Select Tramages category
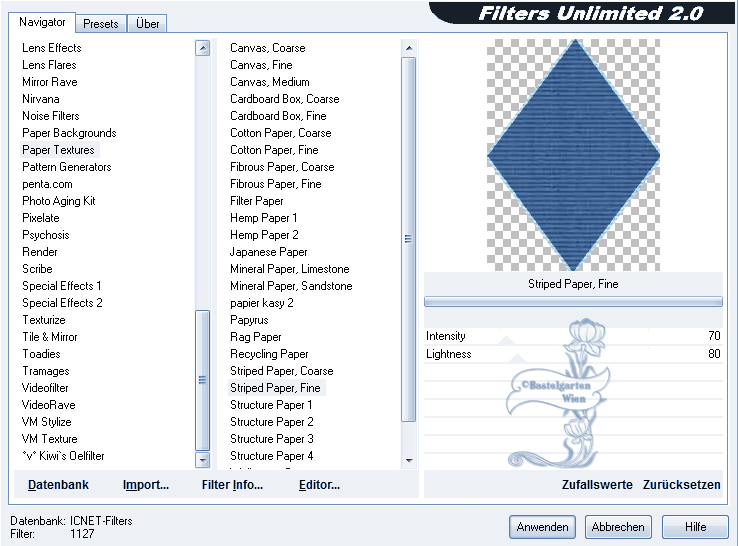The height and width of the screenshot is (546, 738). pos(46,371)
